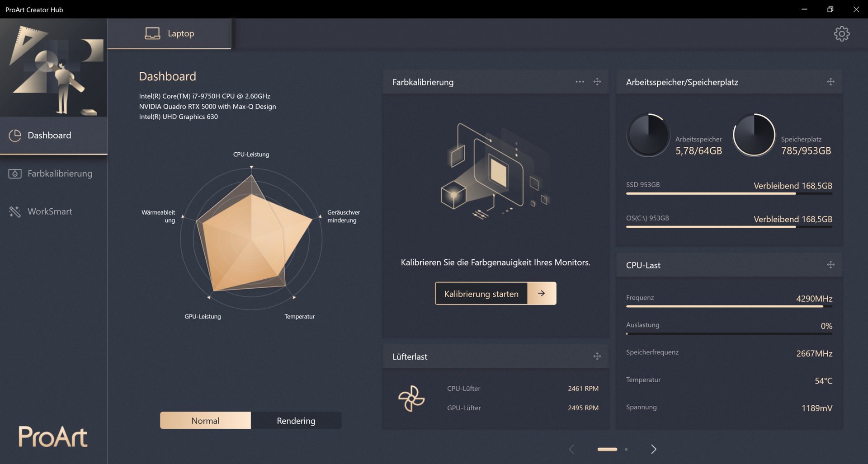Click the move handle on the CPU-Last card

(x=830, y=265)
